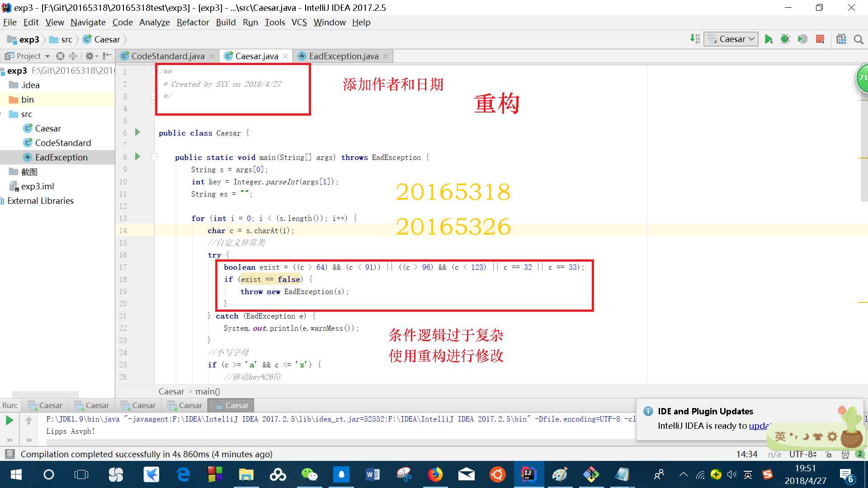Expand more Run panel tools chevron
The height and width of the screenshot is (488, 868).
(9, 440)
